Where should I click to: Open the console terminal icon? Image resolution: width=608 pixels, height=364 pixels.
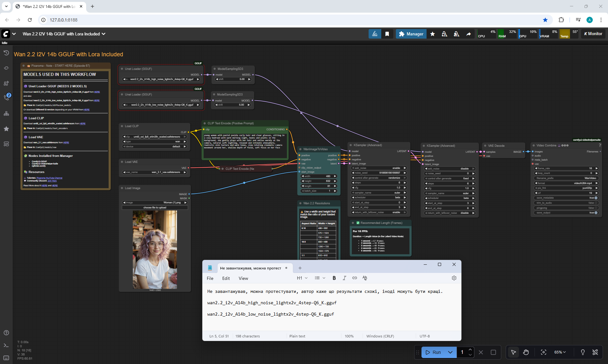[6, 345]
